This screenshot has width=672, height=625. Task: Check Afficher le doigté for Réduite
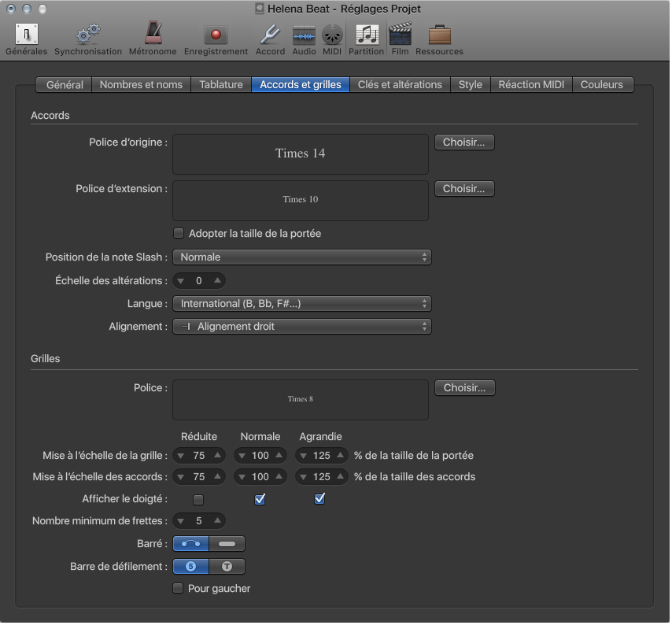point(198,500)
